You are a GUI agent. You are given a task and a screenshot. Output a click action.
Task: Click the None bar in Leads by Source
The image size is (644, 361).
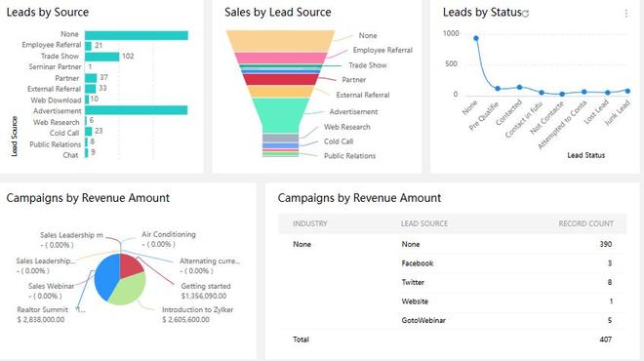[x=137, y=35]
